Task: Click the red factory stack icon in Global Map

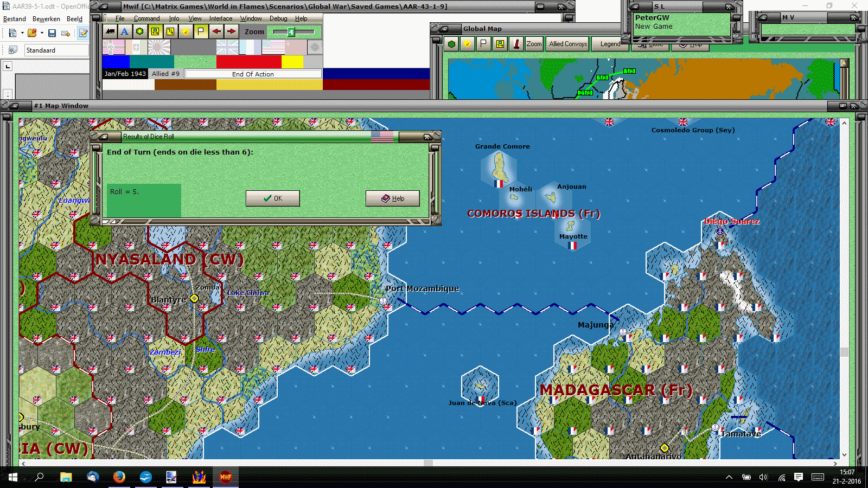Action: (x=516, y=44)
